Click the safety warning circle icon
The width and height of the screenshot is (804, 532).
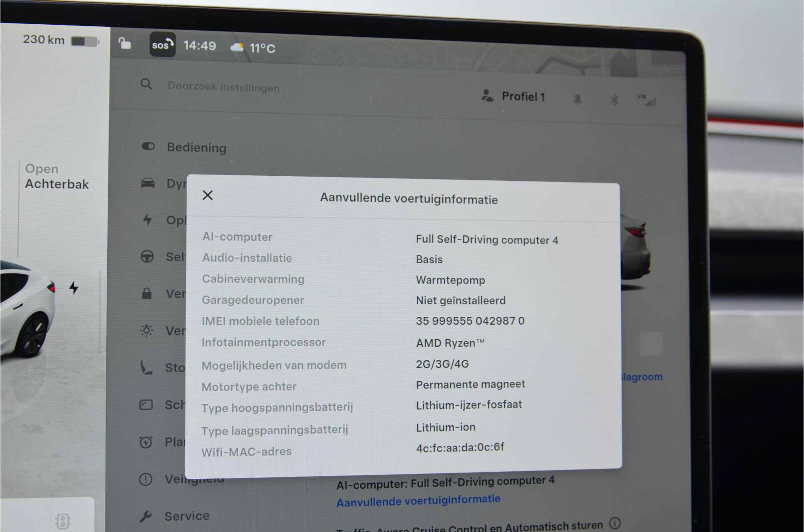(145, 479)
